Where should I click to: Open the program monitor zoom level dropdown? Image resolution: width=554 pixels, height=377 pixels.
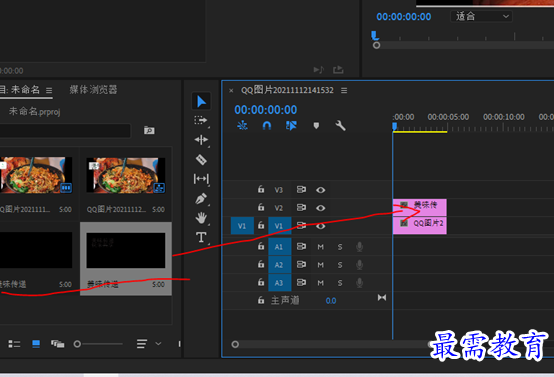tap(481, 16)
